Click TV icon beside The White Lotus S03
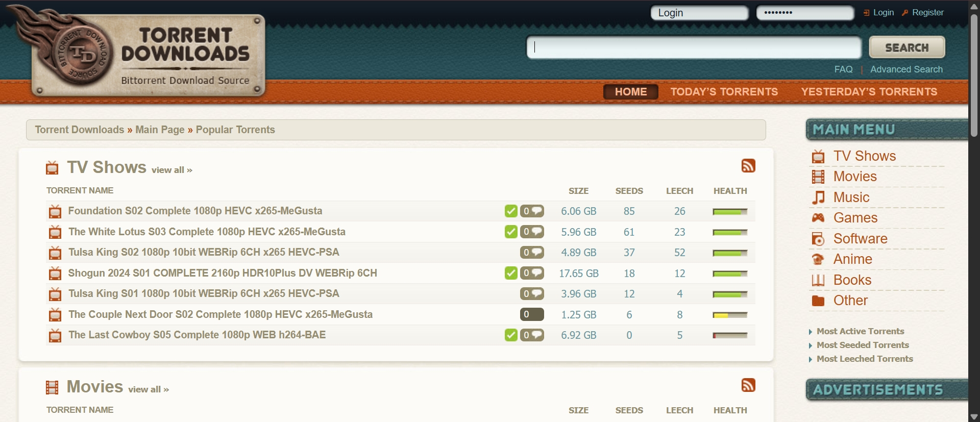Viewport: 980px width, 422px height. coord(55,232)
